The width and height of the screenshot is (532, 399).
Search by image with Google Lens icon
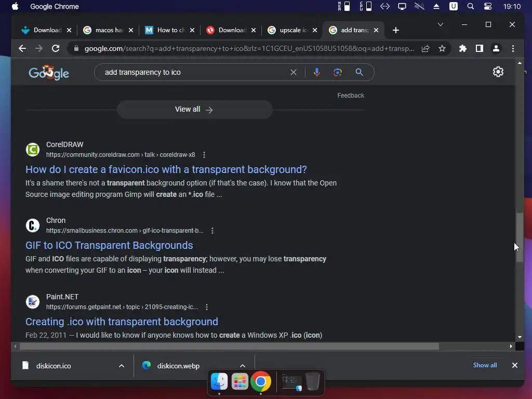338,72
